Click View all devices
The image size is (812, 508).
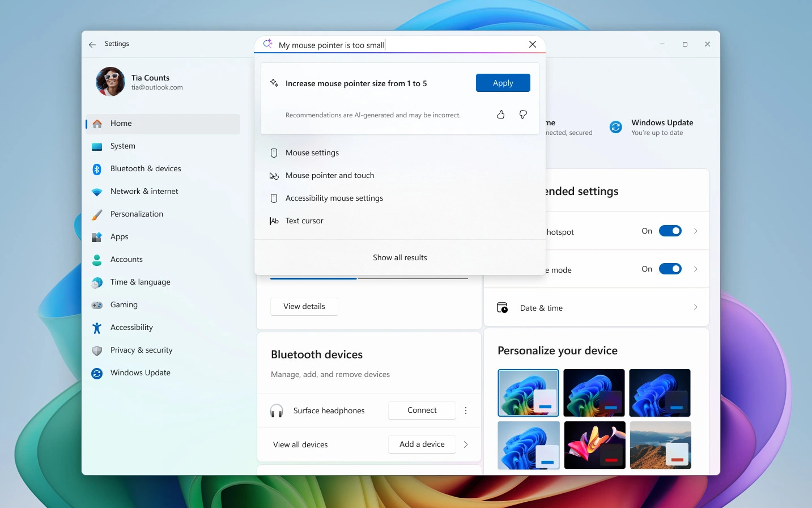point(300,444)
